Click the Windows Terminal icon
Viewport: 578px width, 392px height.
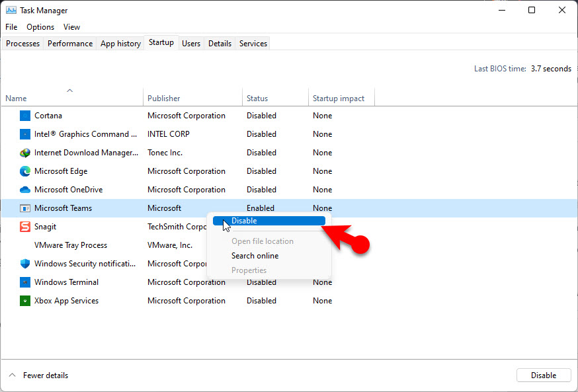pyautogui.click(x=24, y=282)
